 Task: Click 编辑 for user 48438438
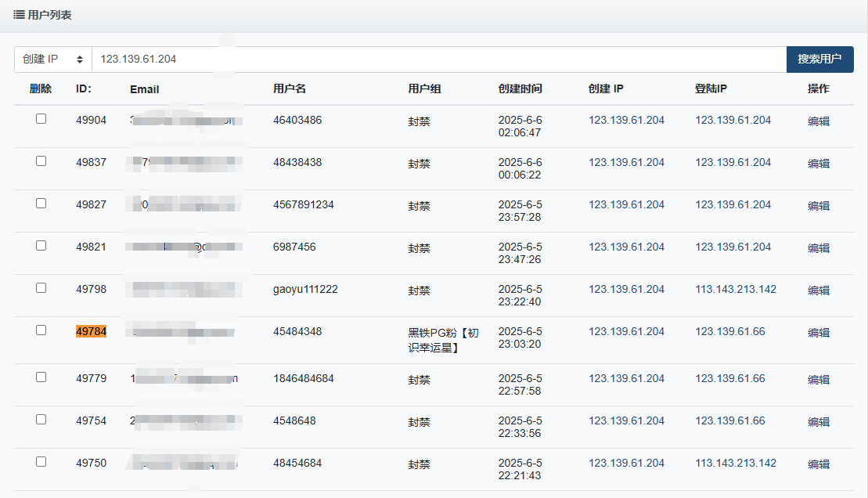tap(818, 164)
